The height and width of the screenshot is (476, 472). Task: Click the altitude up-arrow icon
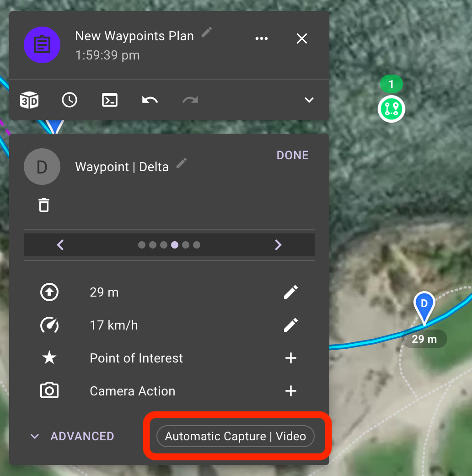click(49, 292)
